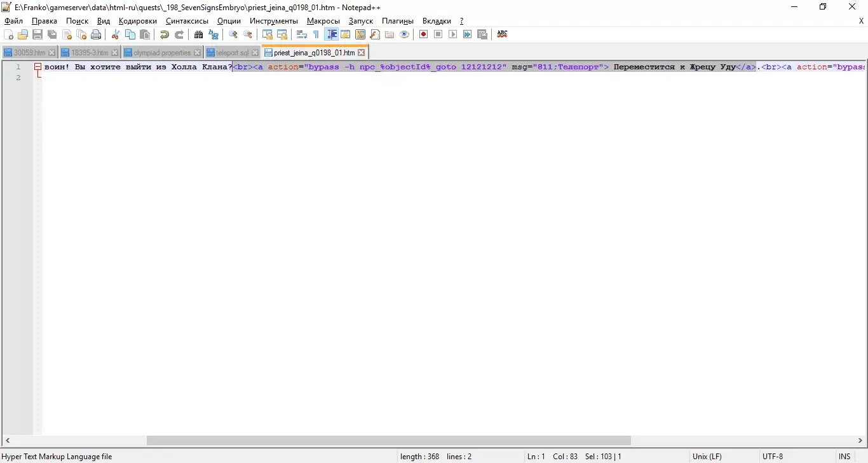Click the ABC spell-check toolbar icon
The height and width of the screenshot is (463, 868).
point(502,34)
